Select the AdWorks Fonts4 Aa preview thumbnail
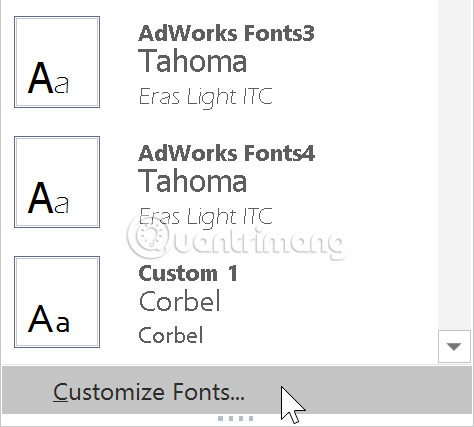Screen dimensions: 474x427 tap(57, 182)
